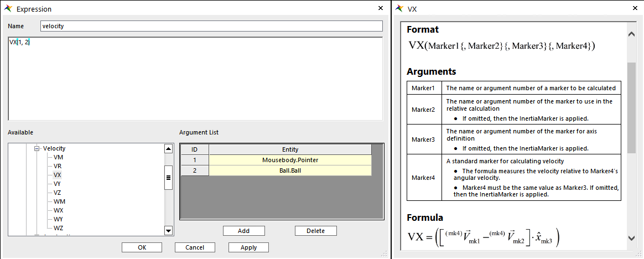Click the VX help vertical scrollbar thumb
Screen dimensions: 644x259
(x=632, y=108)
